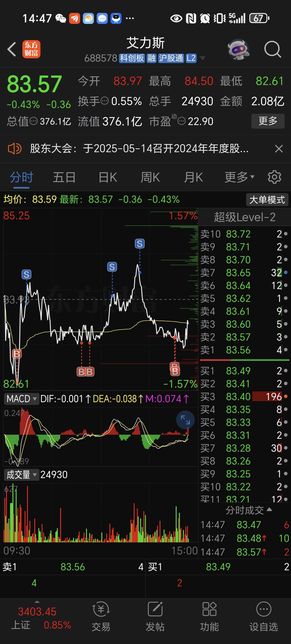Tap the 沪股通 tag
Image resolution: width=291 pixels, height=644 pixels.
click(171, 58)
